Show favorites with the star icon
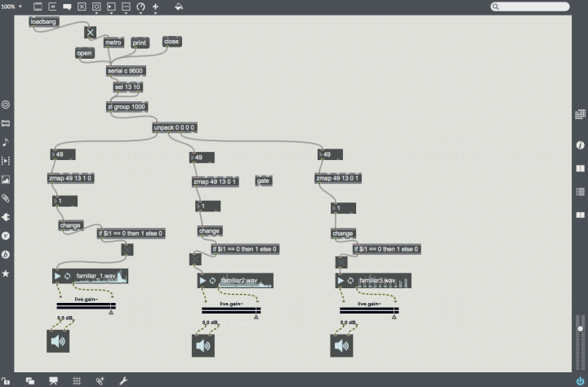 6,274
